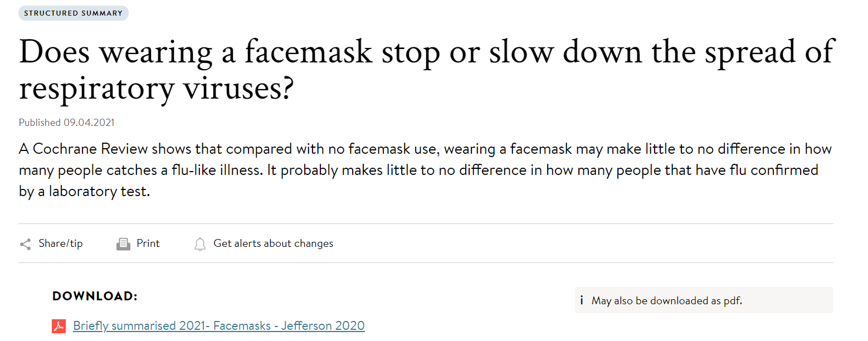Click the printer icon
Screen dimensions: 868x341
123,244
